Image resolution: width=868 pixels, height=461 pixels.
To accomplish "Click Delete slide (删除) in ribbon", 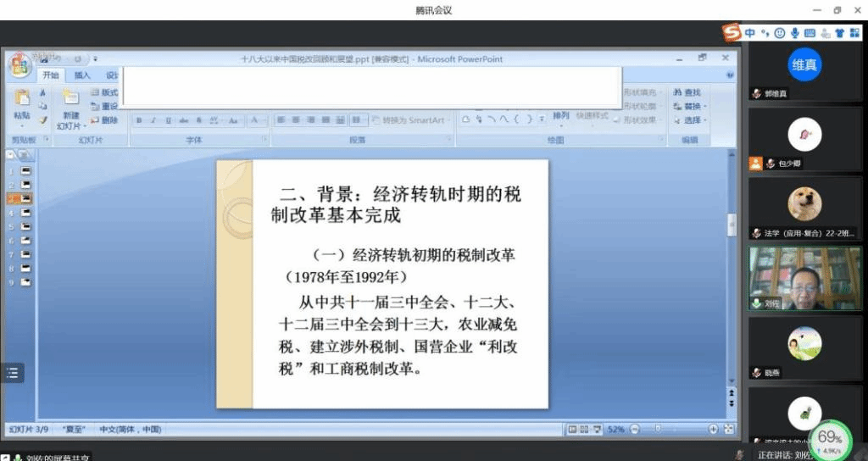I will (x=104, y=120).
